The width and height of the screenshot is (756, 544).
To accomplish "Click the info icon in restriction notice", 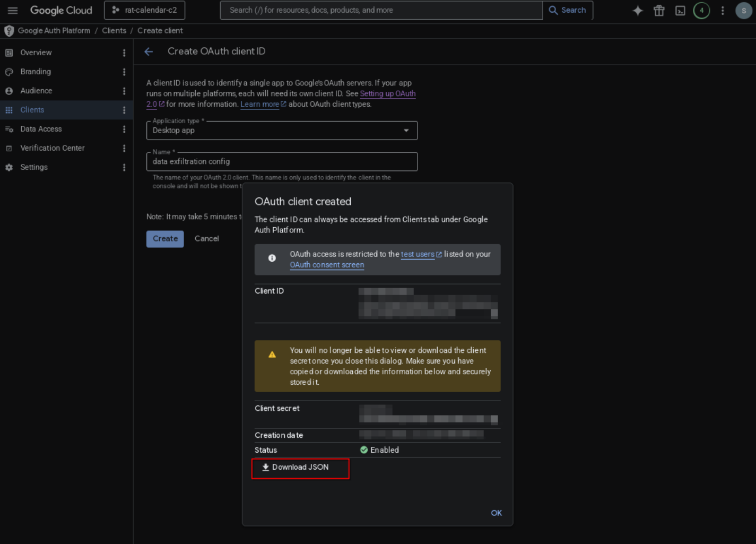I will 272,258.
